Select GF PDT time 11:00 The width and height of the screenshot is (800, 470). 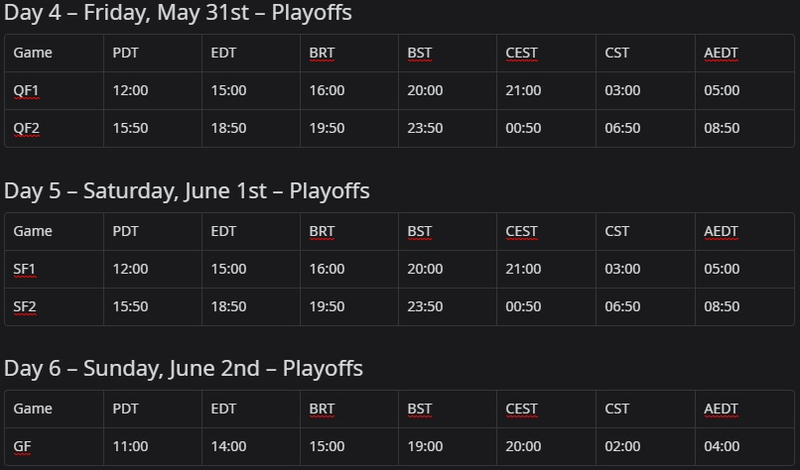[130, 447]
